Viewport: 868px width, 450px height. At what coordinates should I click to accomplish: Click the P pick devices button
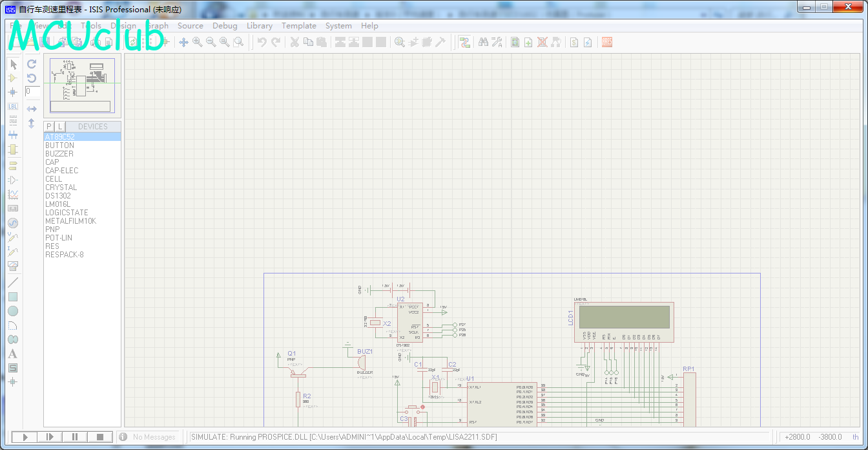pos(49,126)
